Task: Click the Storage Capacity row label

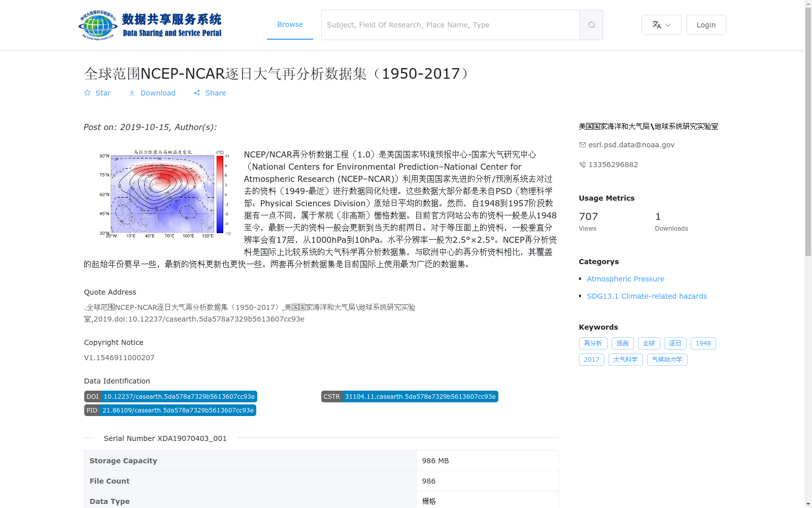Action: [x=123, y=461]
